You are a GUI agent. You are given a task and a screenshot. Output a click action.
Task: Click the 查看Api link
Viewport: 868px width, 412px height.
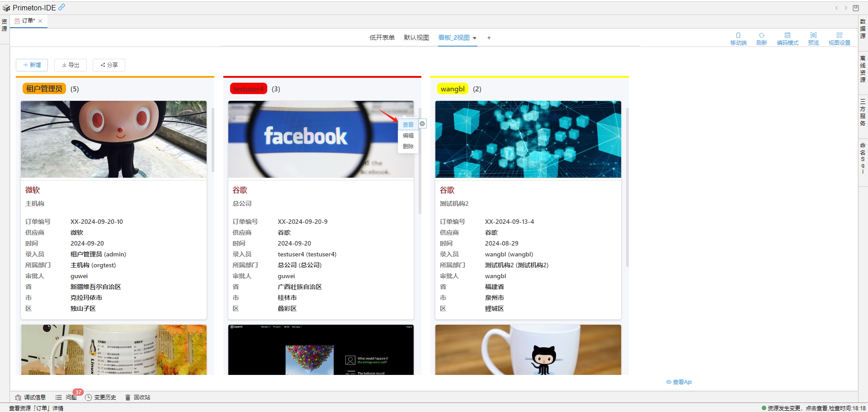point(679,382)
